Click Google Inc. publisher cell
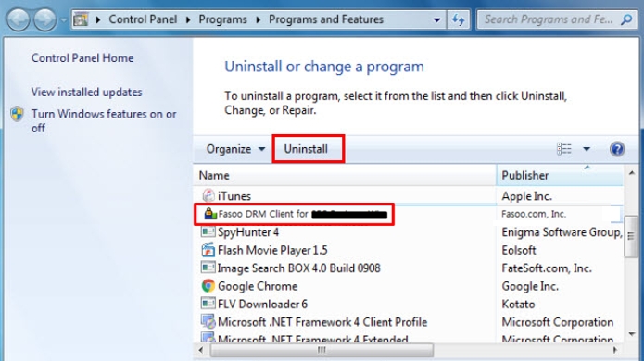 [530, 286]
